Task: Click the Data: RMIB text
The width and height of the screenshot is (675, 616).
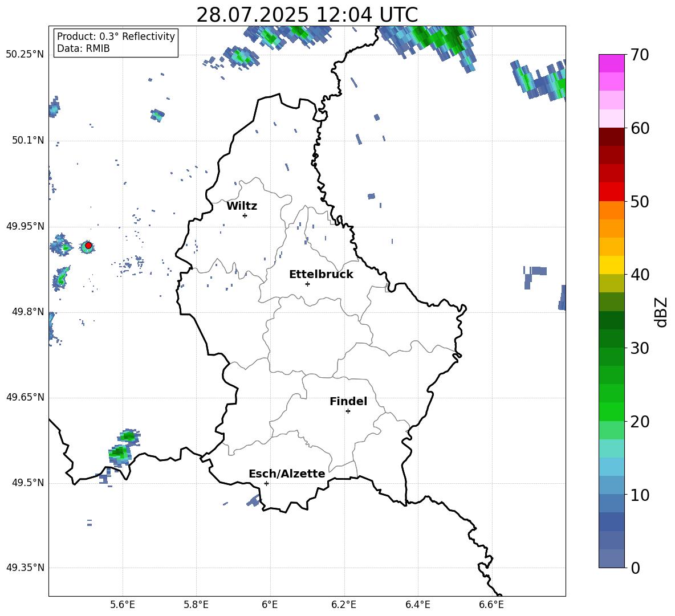Action: pos(83,48)
